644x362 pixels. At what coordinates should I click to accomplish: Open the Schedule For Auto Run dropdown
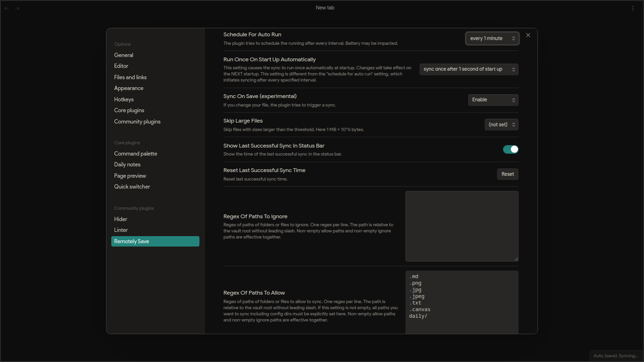coord(492,38)
